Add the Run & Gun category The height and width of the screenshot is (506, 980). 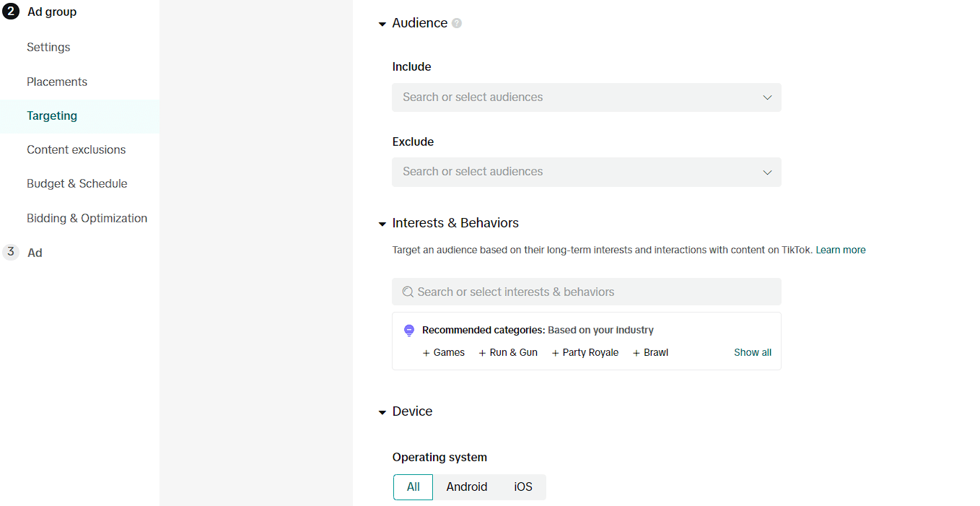508,353
